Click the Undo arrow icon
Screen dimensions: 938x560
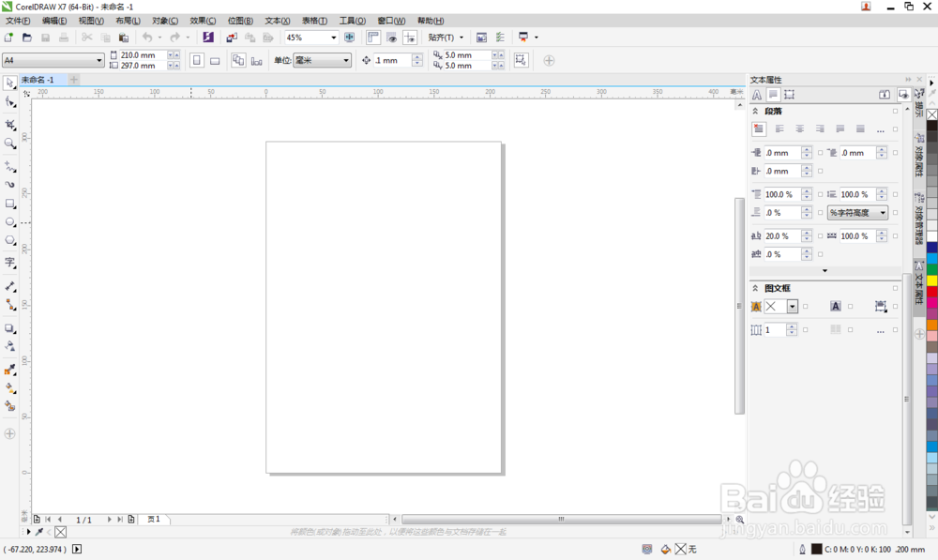click(x=147, y=38)
